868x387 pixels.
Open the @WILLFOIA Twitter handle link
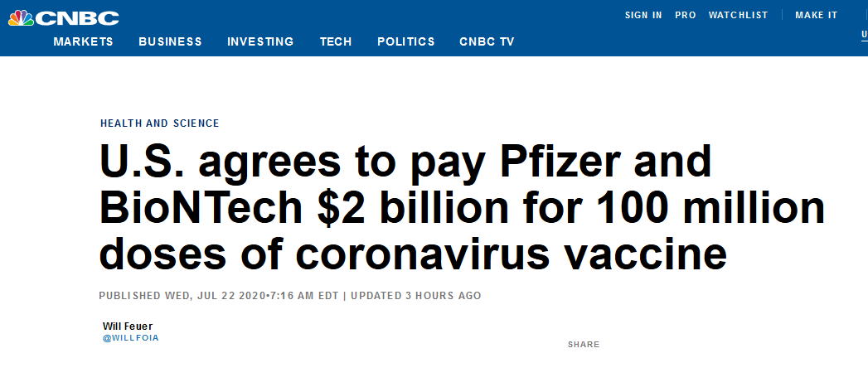(131, 338)
